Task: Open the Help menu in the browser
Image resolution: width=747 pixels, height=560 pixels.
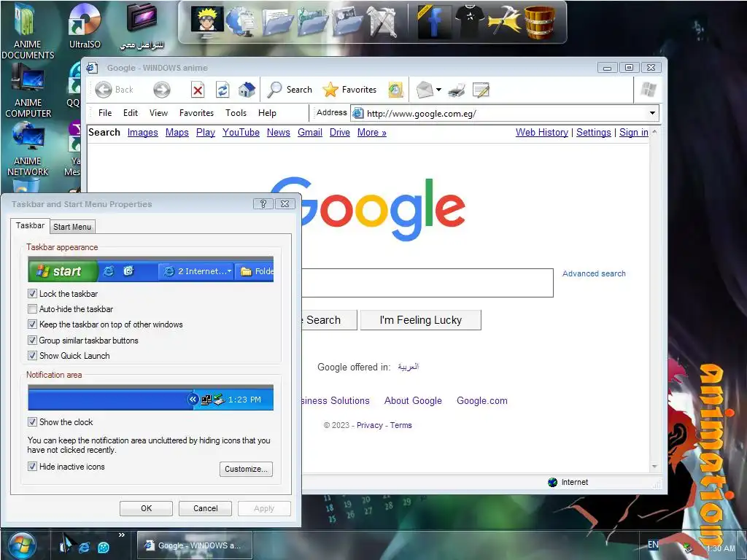Action: pyautogui.click(x=267, y=113)
